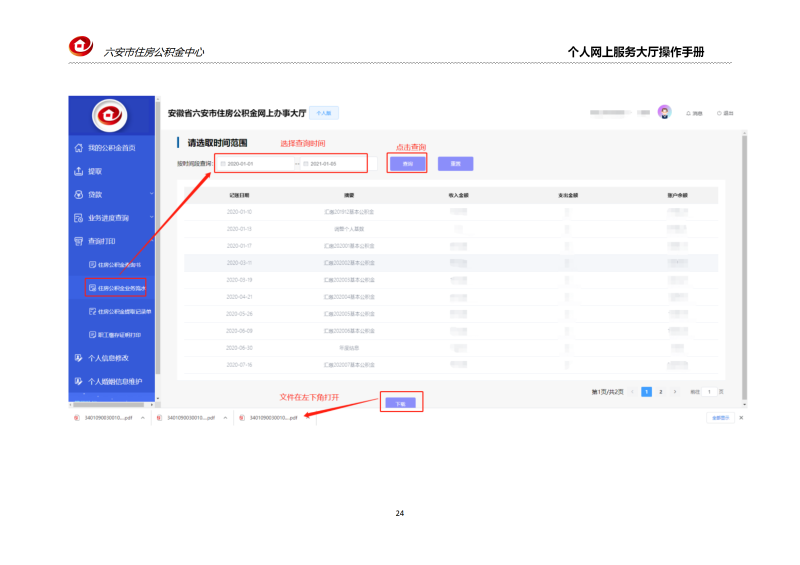Click the 账户余额 column header
This screenshot has height=565, width=800.
click(677, 195)
